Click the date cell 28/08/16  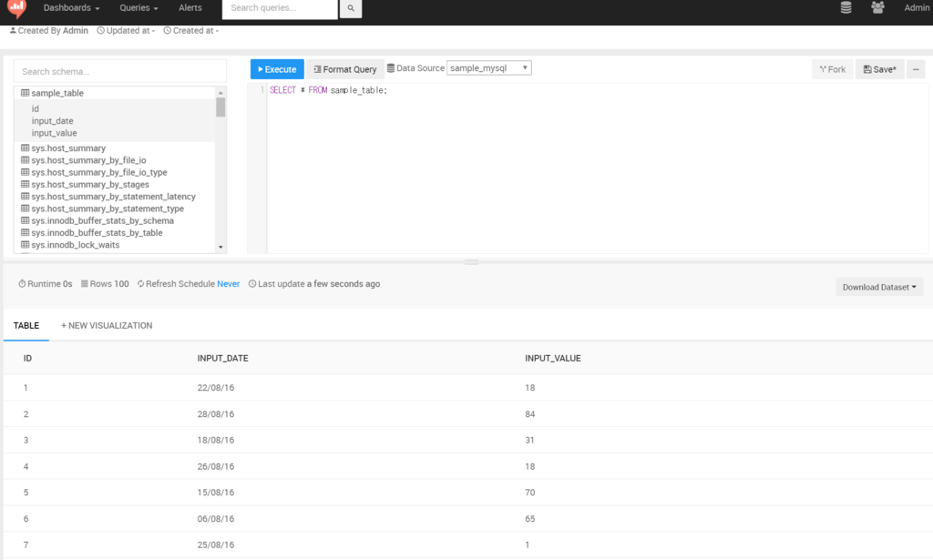click(215, 413)
